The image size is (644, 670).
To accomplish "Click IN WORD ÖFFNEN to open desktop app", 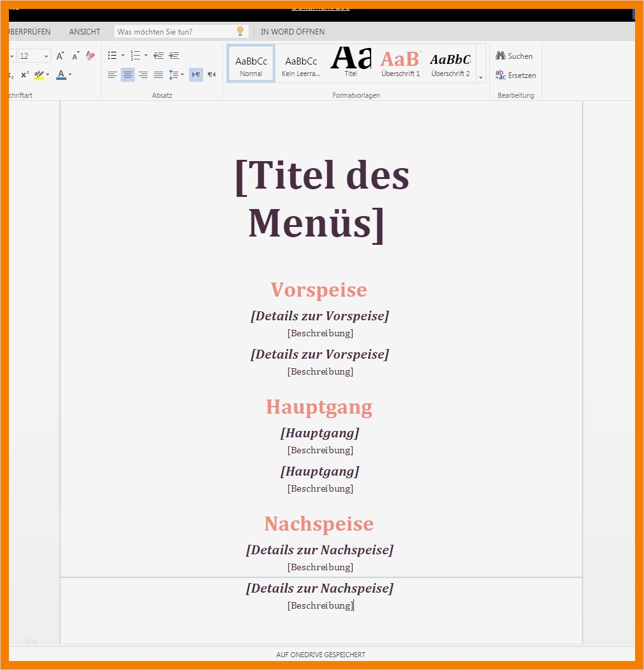I will (x=292, y=31).
